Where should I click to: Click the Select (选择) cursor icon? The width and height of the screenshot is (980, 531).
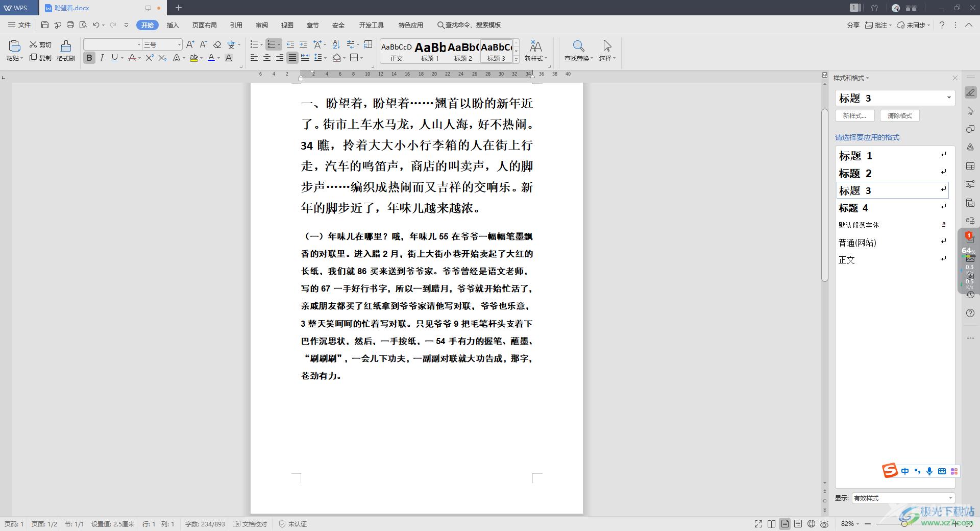pyautogui.click(x=607, y=46)
